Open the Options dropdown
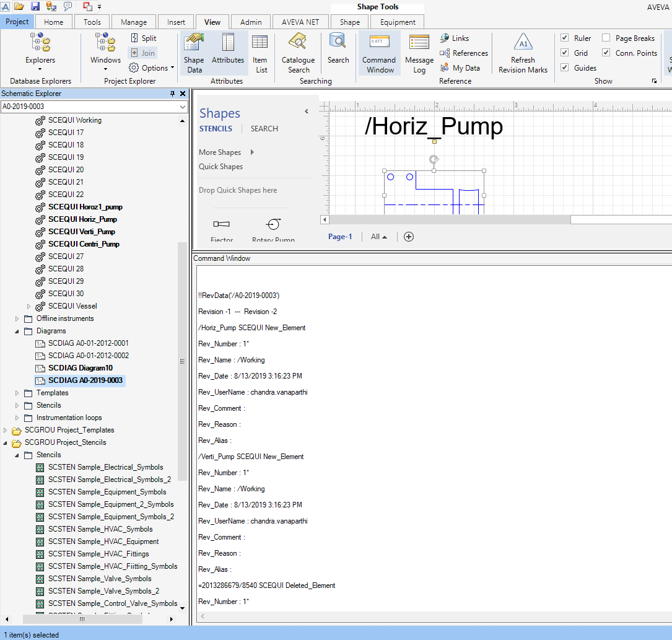Image resolution: width=672 pixels, height=640 pixels. [x=152, y=68]
